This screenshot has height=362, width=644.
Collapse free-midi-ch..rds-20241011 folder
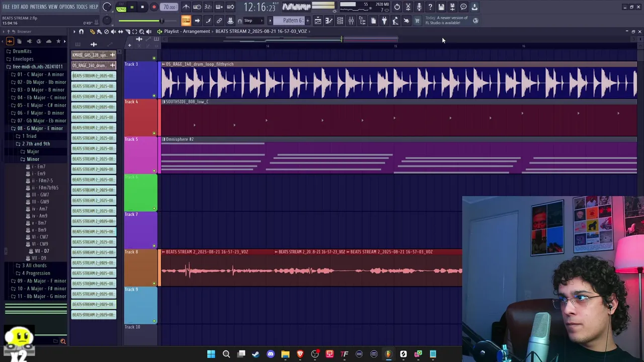tap(37, 66)
